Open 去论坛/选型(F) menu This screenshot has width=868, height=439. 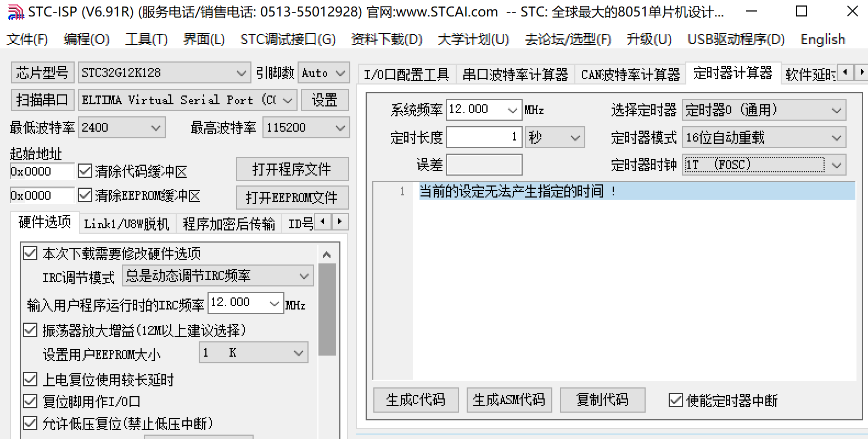coord(568,39)
